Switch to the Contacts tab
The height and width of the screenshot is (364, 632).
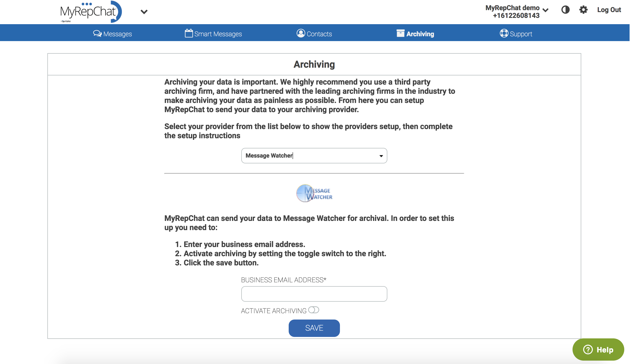[x=314, y=34]
